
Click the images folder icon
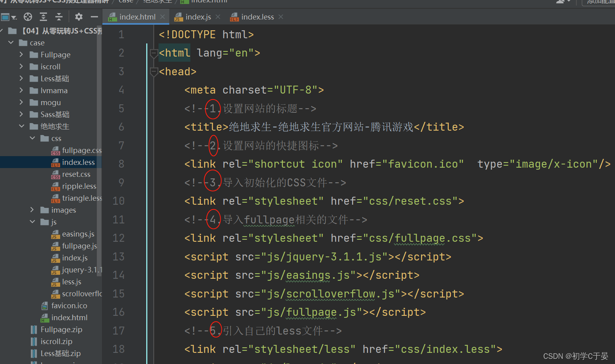pyautogui.click(x=45, y=210)
